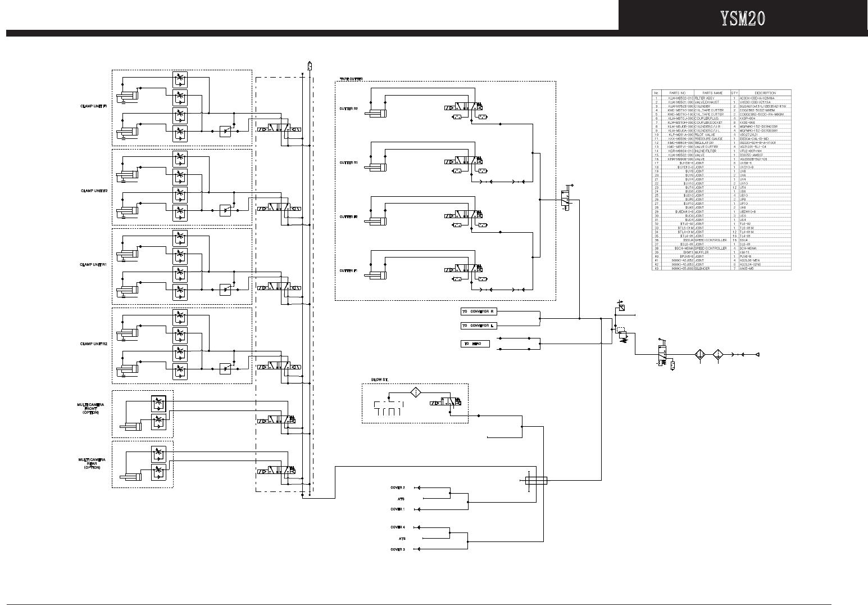Select the CLAMP UNIT R1 label

pyautogui.click(x=93, y=264)
